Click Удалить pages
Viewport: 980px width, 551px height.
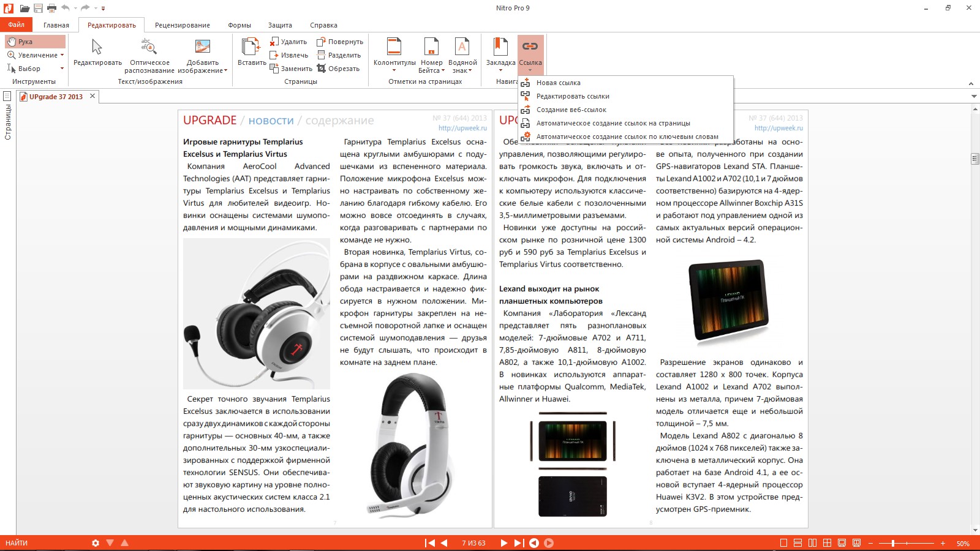point(288,42)
